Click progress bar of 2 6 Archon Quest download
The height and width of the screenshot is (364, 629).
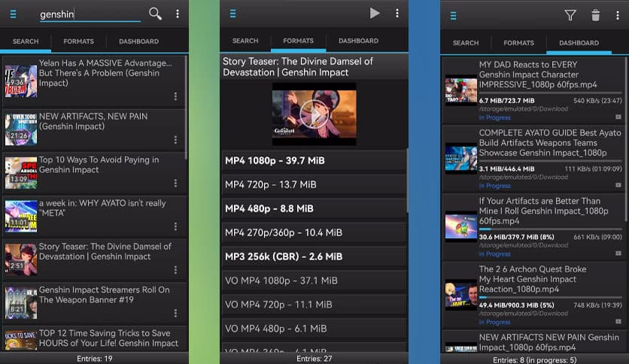click(551, 298)
